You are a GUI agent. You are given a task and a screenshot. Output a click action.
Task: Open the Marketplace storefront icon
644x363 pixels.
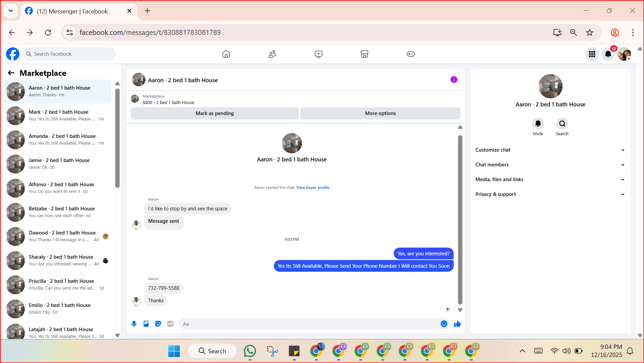(365, 54)
